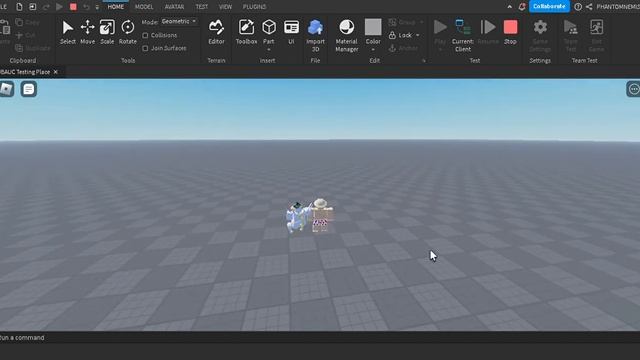Select the white-blue character in viewport
The width and height of the screenshot is (640, 360).
[x=298, y=218]
